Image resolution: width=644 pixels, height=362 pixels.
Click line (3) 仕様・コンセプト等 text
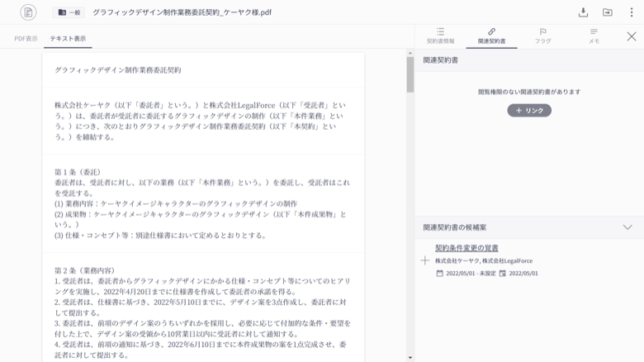point(161,236)
